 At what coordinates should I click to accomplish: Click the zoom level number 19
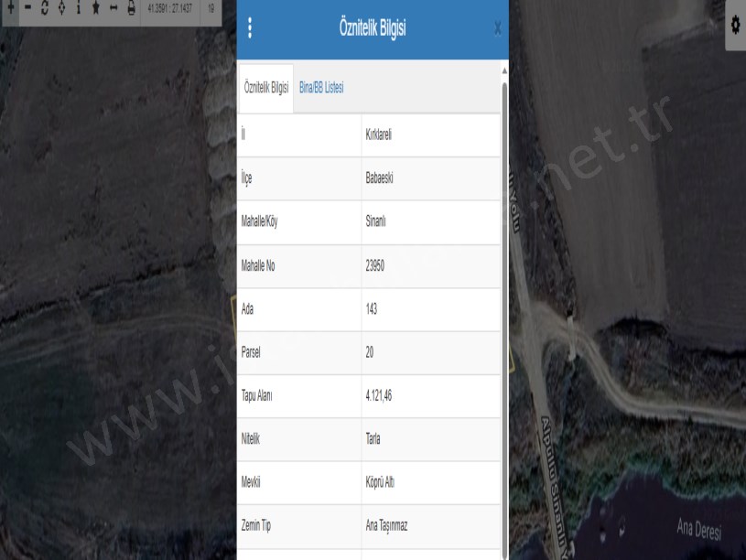[211, 8]
